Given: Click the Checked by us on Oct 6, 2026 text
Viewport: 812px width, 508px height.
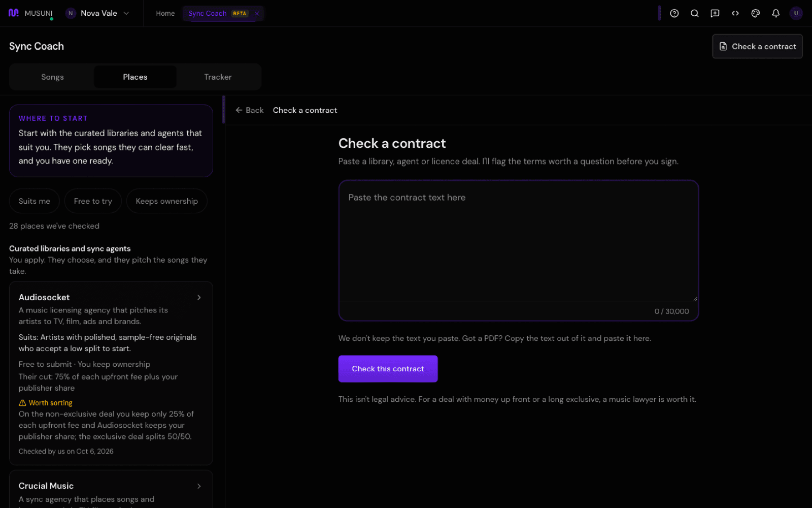Looking at the screenshot, I should [66, 452].
